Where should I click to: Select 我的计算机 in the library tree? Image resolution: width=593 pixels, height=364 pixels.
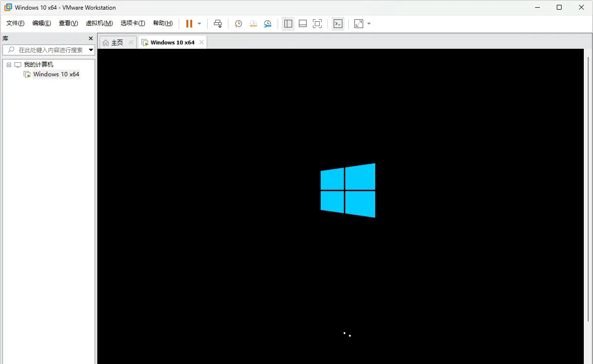click(38, 65)
